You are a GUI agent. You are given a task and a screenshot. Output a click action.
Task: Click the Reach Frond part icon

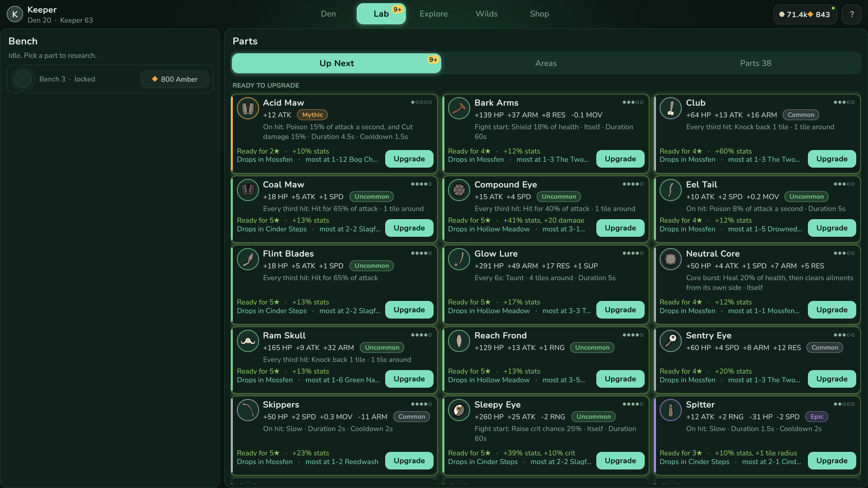pos(459,341)
